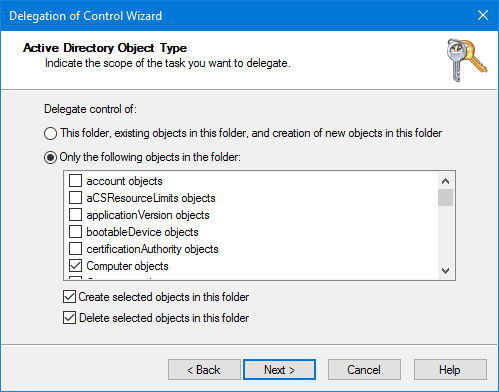The width and height of the screenshot is (499, 392).
Task: Click the keys icon in wizard header
Action: tap(466, 60)
